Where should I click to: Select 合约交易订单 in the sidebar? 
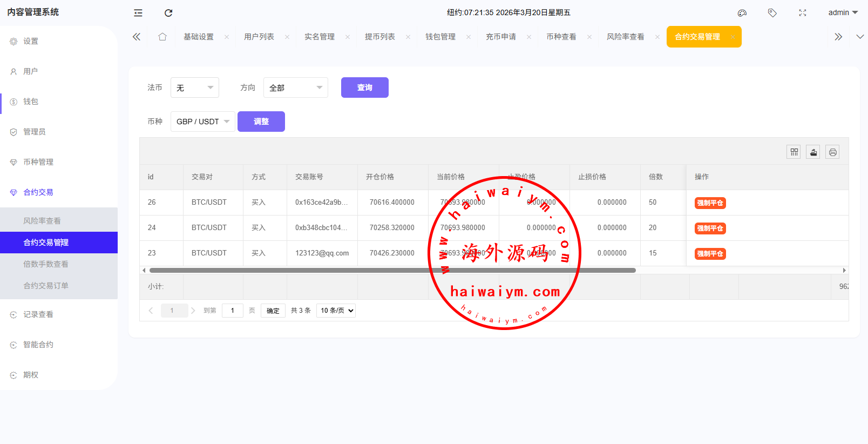click(x=46, y=286)
